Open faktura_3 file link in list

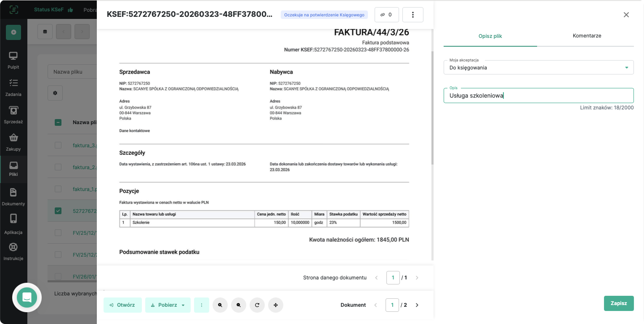coord(85,145)
